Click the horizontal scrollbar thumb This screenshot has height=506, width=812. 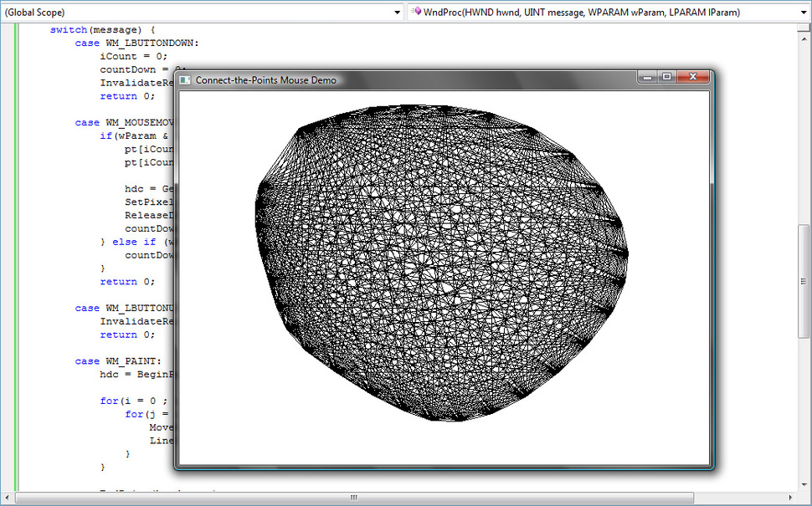353,498
